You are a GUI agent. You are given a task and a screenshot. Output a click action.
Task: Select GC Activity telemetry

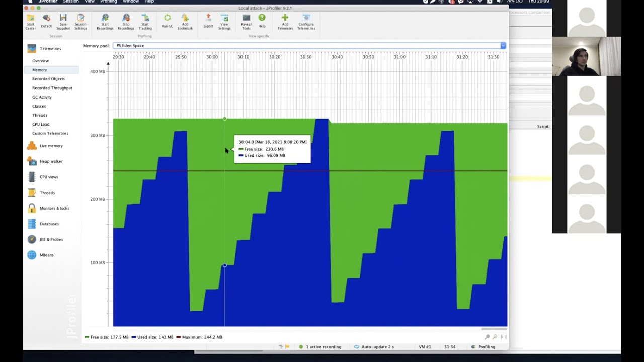(x=42, y=97)
